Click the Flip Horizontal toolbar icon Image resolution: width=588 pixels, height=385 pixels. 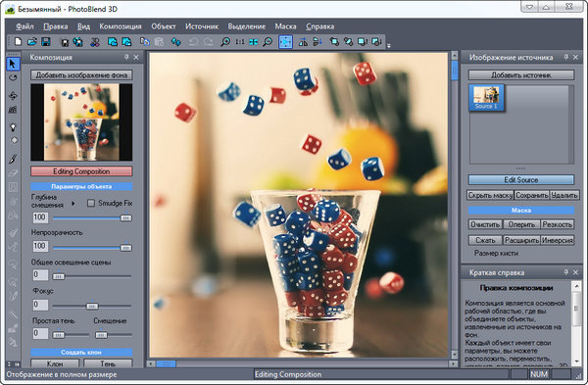pyautogui.click(x=303, y=41)
